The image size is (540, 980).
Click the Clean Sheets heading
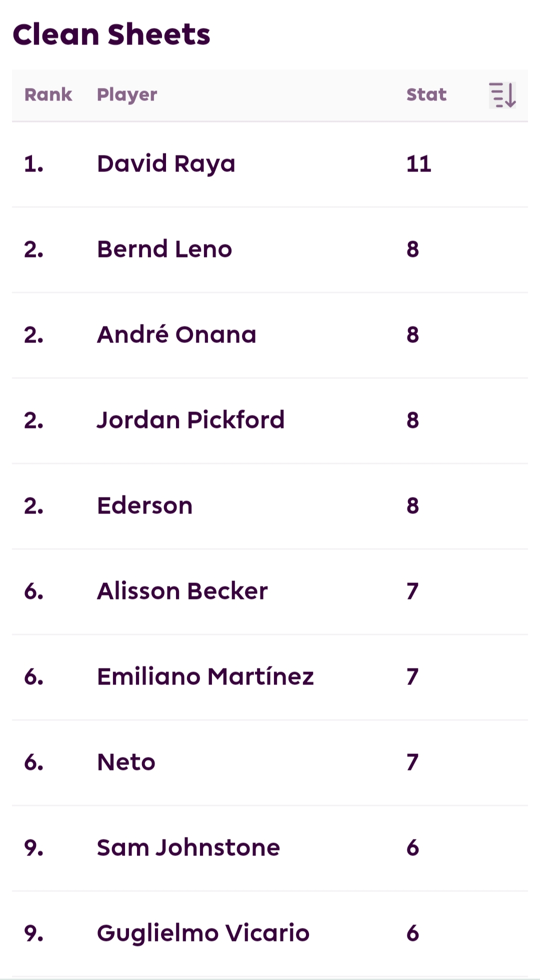(111, 34)
